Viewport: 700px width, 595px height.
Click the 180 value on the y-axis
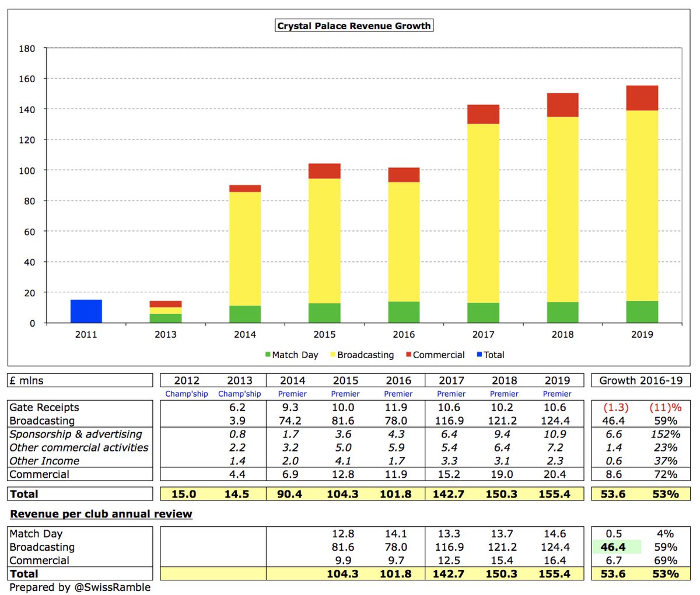[27, 48]
